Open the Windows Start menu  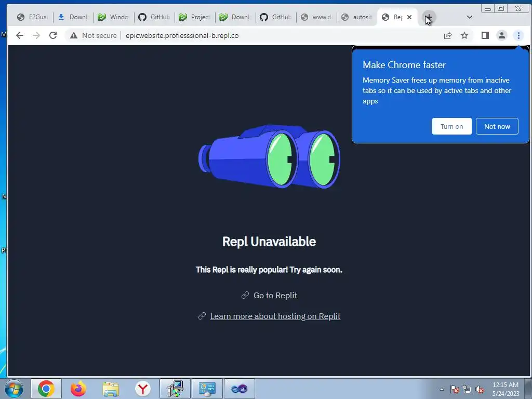pyautogui.click(x=14, y=389)
